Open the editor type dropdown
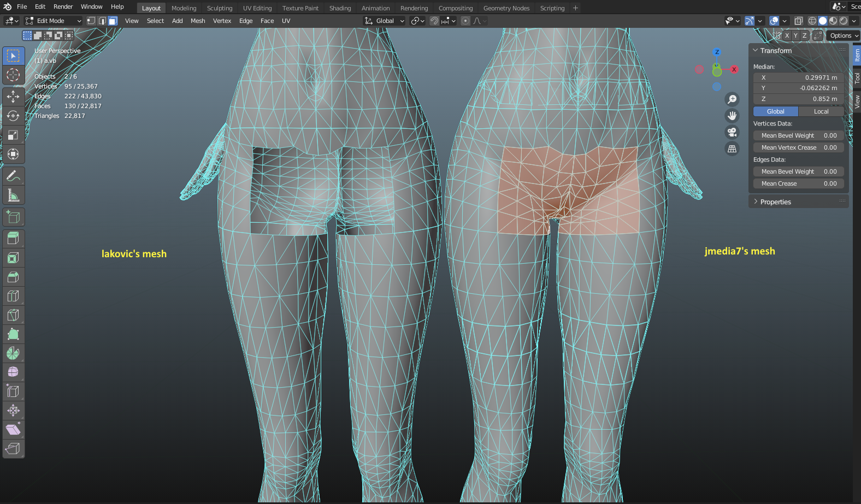This screenshot has height=504, width=861. 11,21
